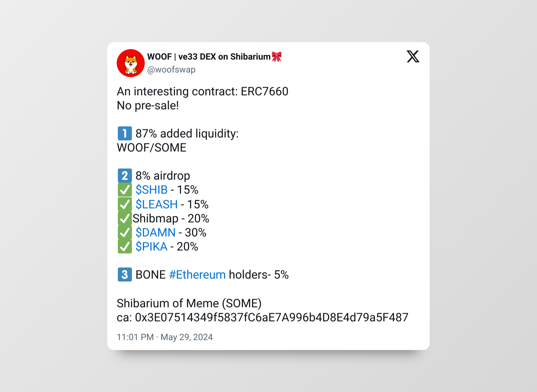Screen dimensions: 537x392
Task: Click the number 1 keycap emoji
Action: click(x=125, y=133)
